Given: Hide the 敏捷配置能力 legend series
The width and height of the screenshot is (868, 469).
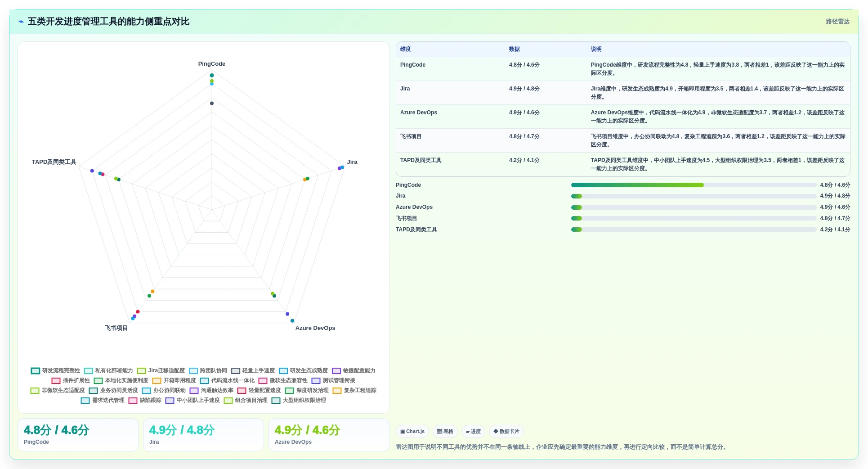Looking at the screenshot, I should (x=353, y=370).
